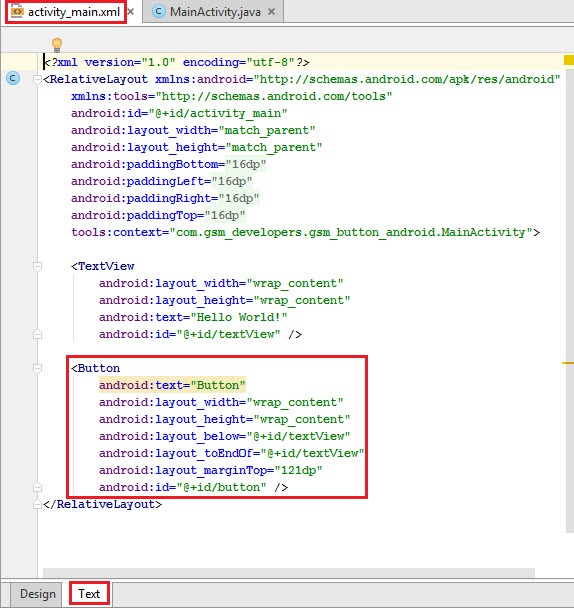Switch to the Design view tab

pos(38,594)
